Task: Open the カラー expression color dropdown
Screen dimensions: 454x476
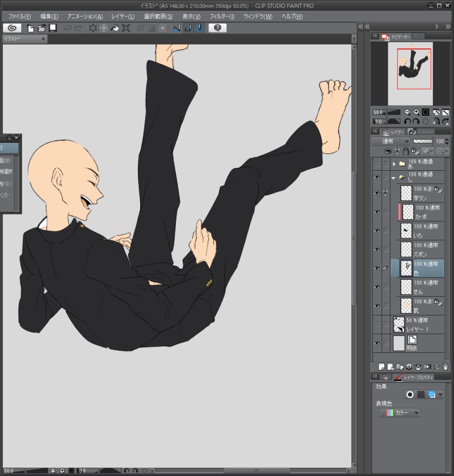Action: [400, 413]
